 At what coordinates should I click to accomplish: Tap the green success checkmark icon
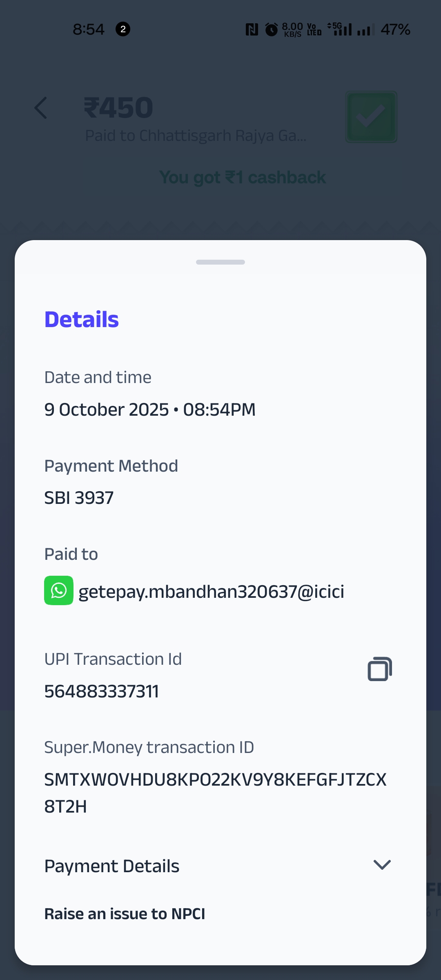click(x=371, y=117)
